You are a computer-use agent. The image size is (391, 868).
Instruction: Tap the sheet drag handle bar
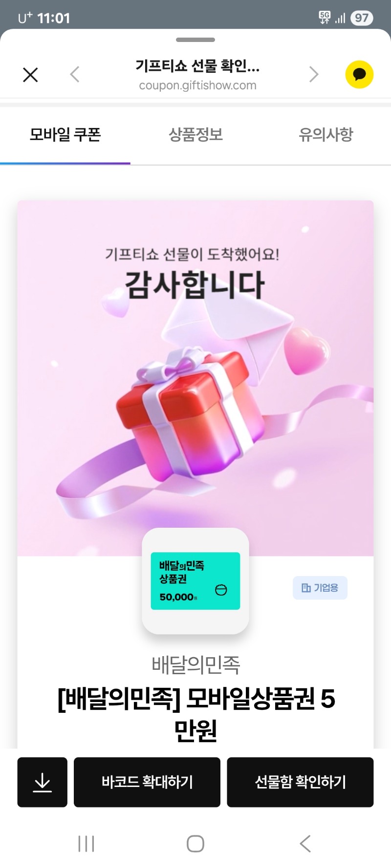(195, 40)
